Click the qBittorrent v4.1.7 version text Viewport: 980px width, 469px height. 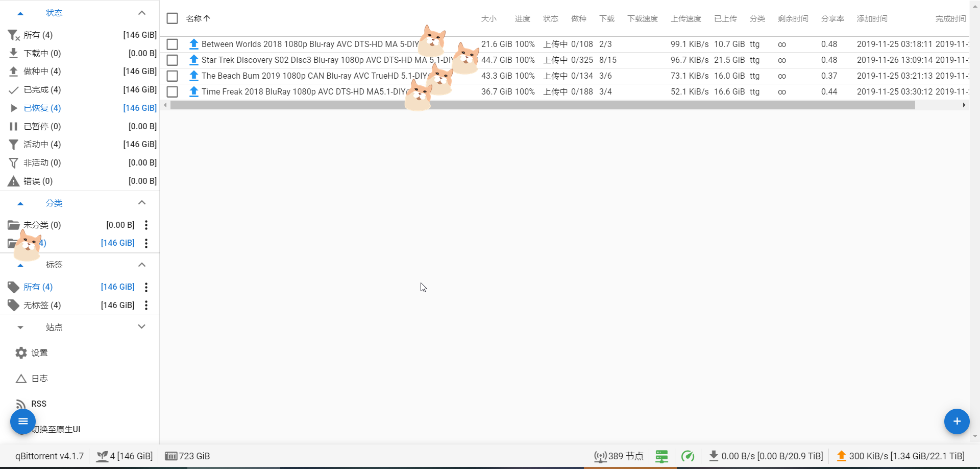50,456
